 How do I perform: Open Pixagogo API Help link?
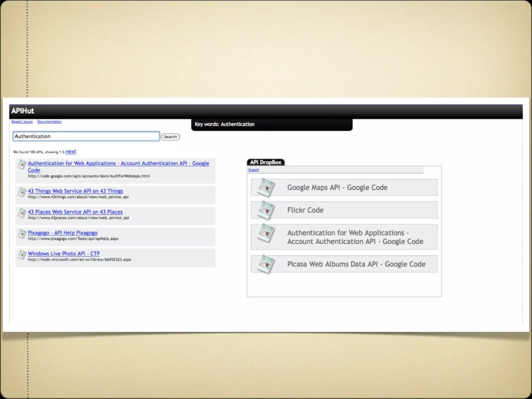coord(63,233)
